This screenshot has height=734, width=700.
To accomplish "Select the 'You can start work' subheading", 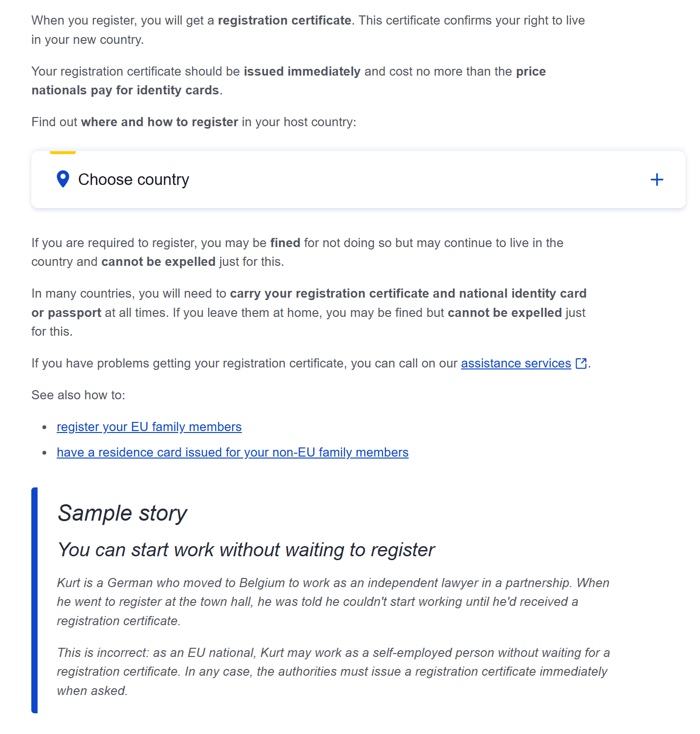I will tap(246, 550).
